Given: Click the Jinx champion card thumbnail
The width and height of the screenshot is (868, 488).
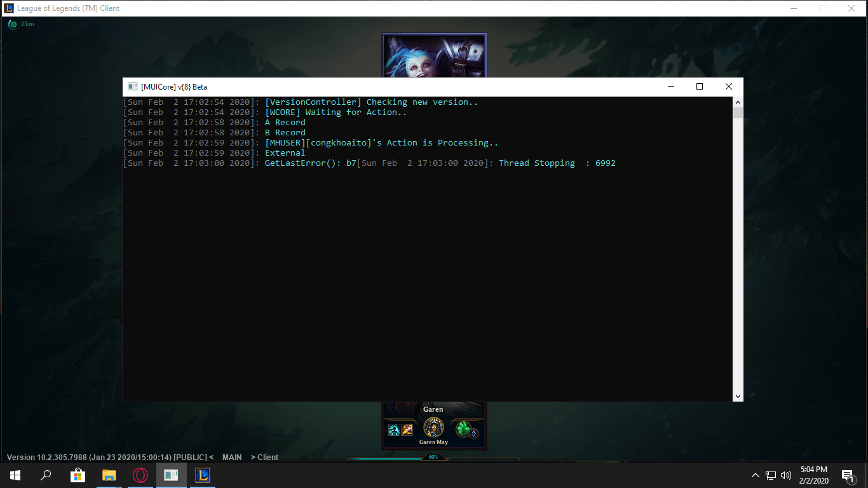Looking at the screenshot, I should [x=434, y=56].
